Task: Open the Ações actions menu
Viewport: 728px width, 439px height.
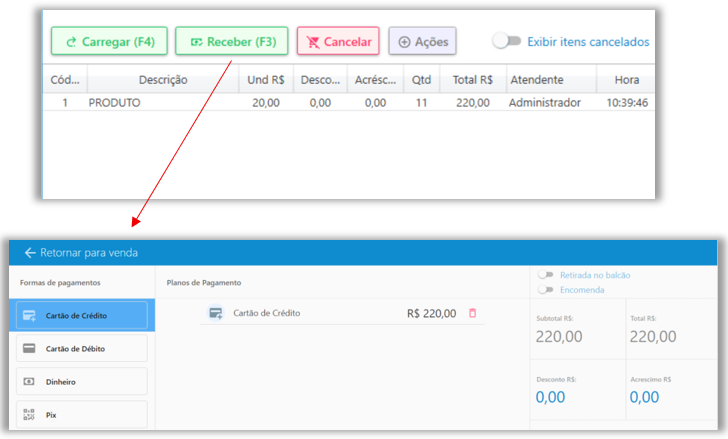Action: click(x=422, y=42)
